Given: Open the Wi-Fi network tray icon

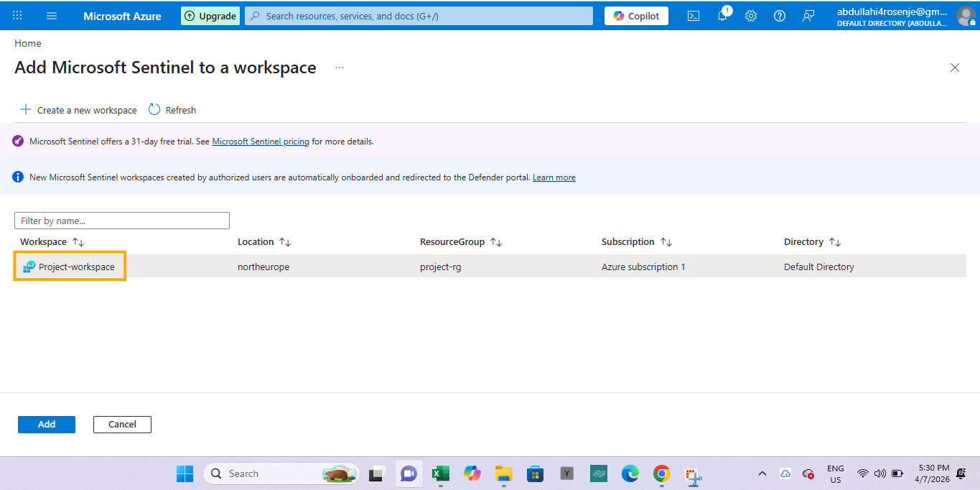Looking at the screenshot, I should 863,473.
